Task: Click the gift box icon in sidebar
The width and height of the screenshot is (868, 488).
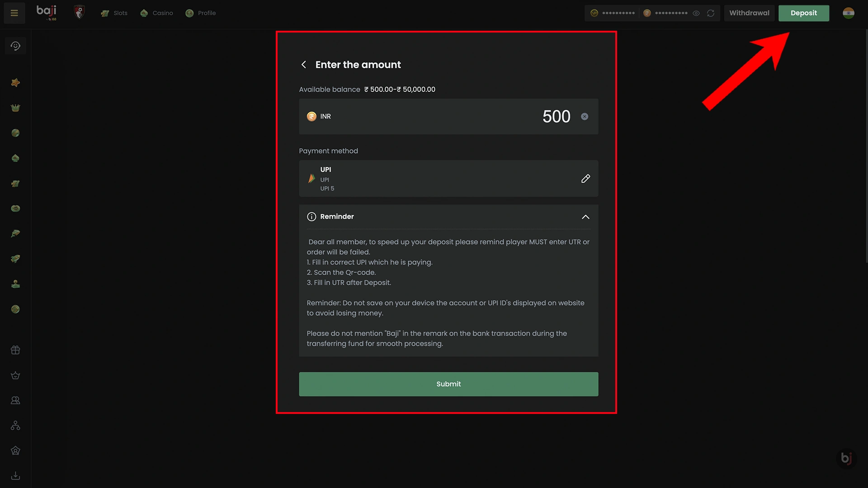Action: [15, 350]
